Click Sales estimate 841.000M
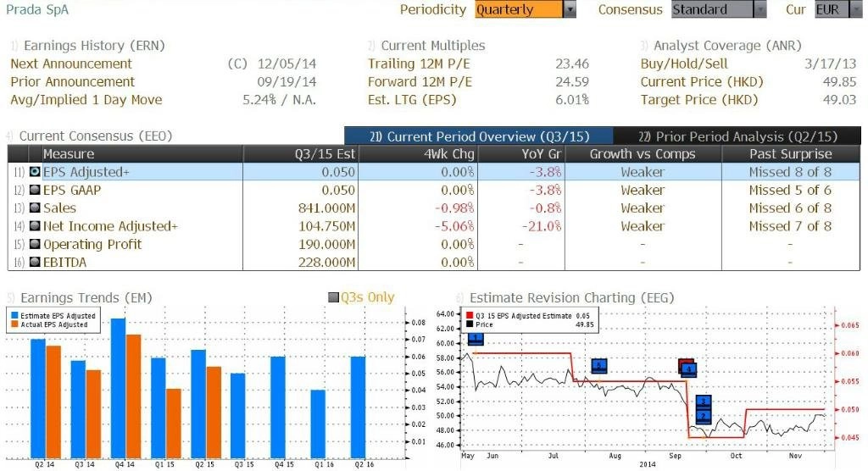 [326, 208]
